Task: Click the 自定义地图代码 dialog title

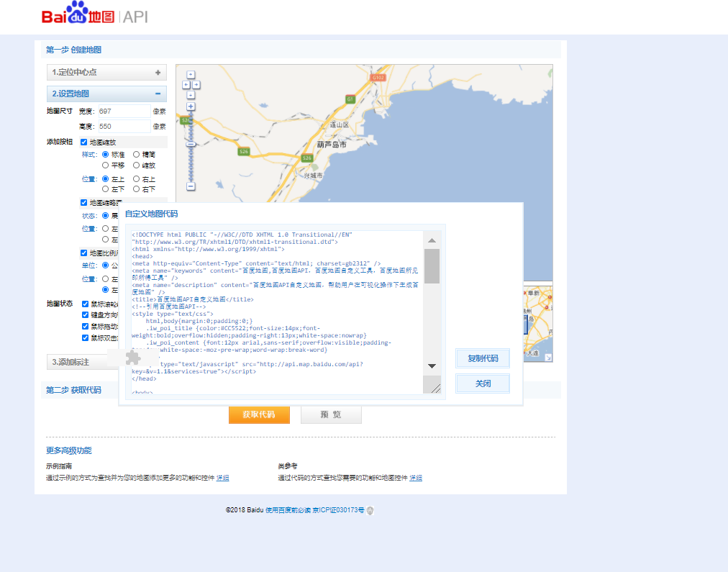Action: (151, 214)
